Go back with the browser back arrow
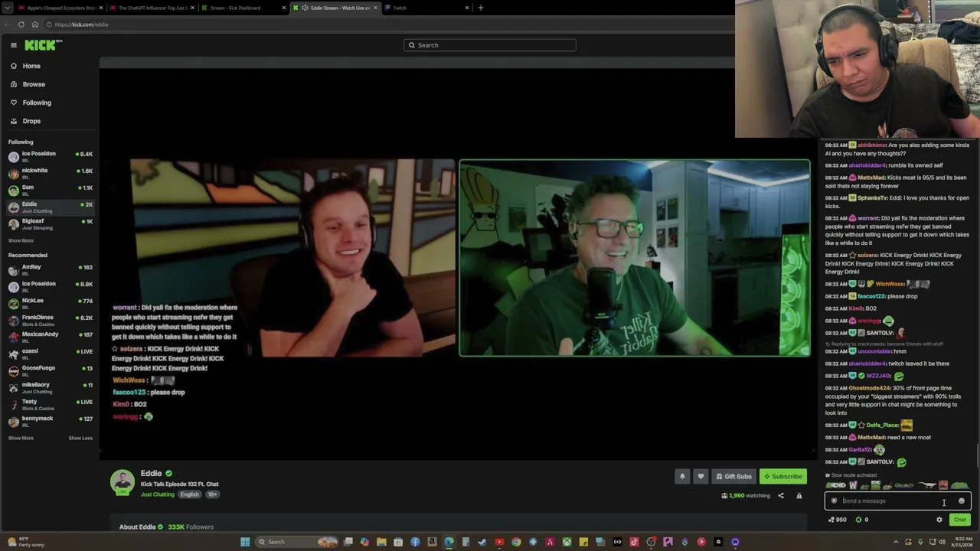Viewport: 980px width, 551px height. point(8,24)
